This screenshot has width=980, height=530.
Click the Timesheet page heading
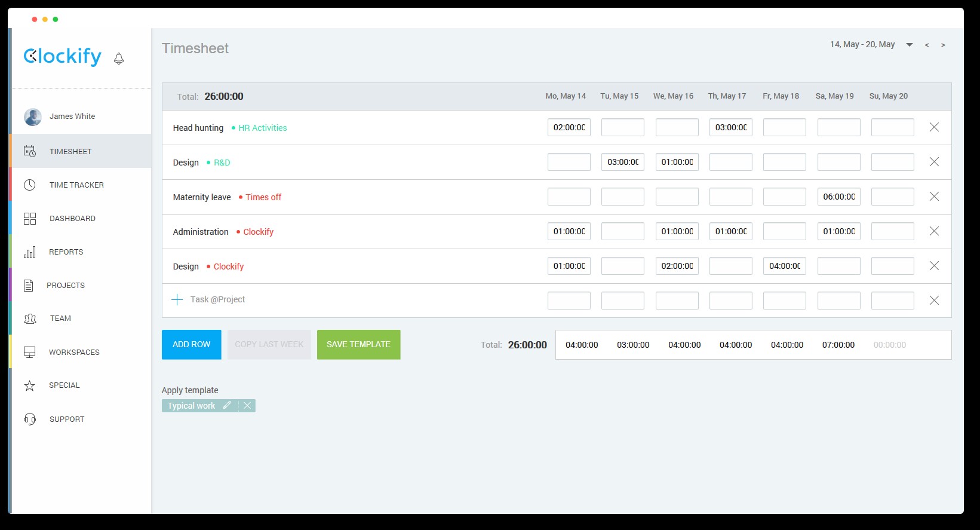195,48
